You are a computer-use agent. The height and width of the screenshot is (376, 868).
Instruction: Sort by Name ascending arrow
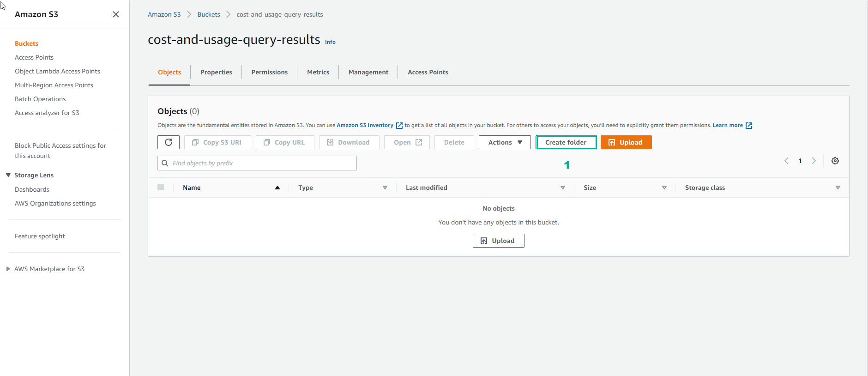277,188
